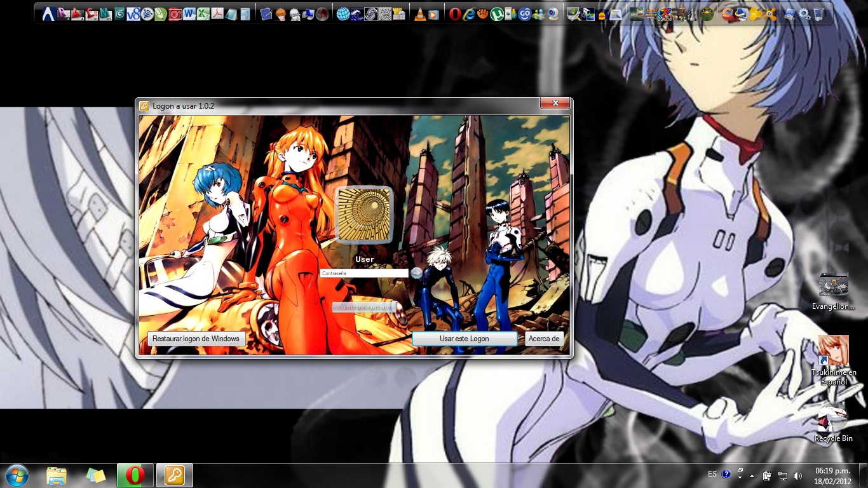Screen dimensions: 868x488
Task: Open the globe icon in dock
Action: point(342,14)
